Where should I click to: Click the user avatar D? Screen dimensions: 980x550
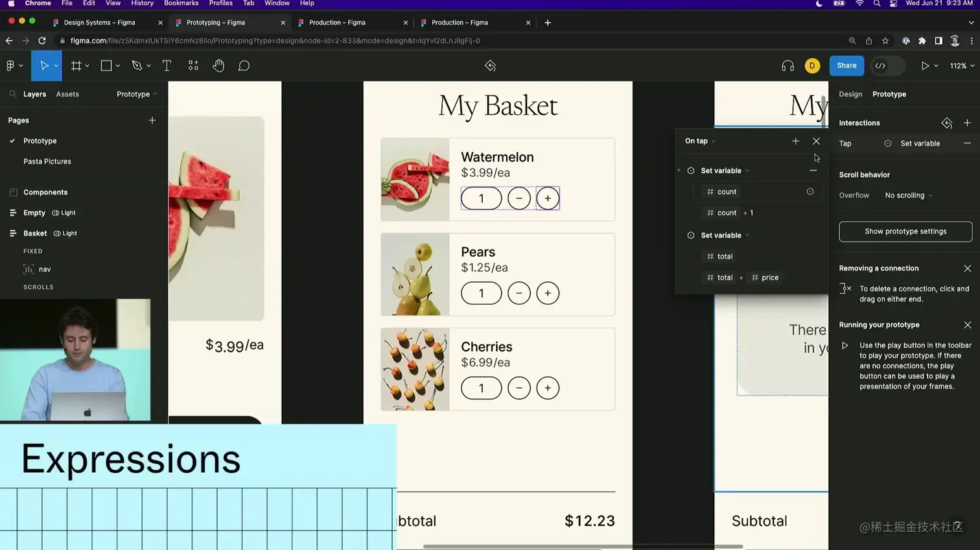tap(812, 66)
